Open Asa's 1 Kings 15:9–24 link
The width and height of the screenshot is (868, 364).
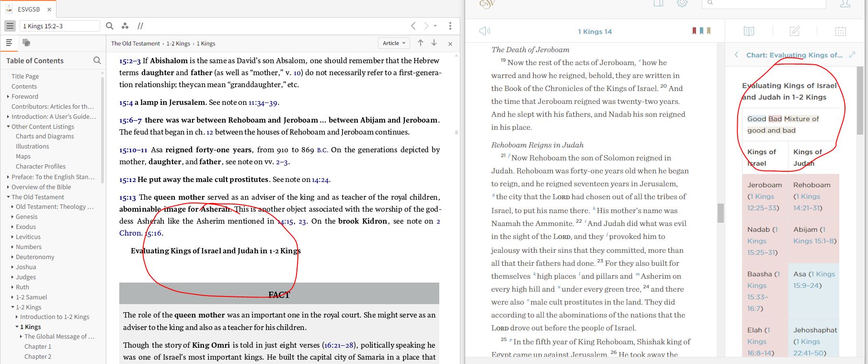(x=814, y=280)
